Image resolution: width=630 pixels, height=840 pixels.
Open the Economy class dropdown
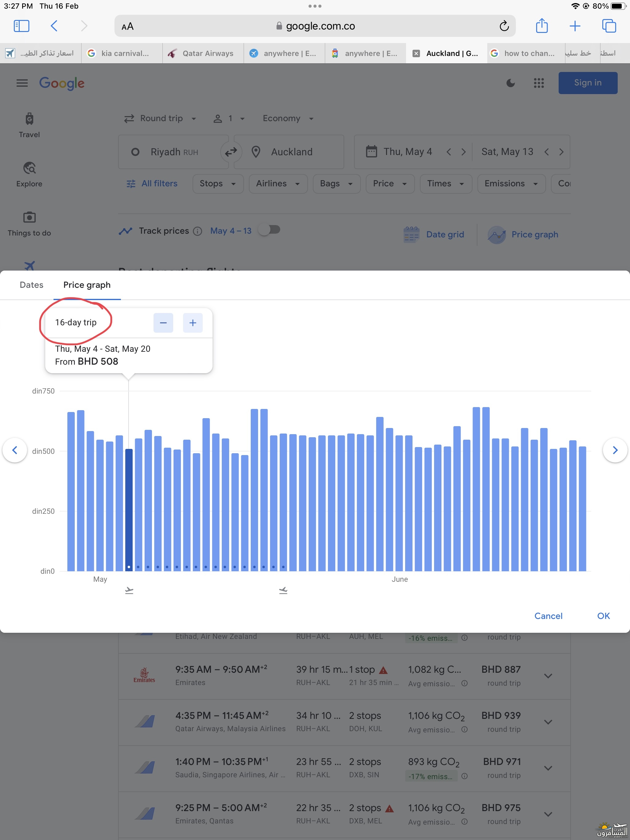[288, 118]
